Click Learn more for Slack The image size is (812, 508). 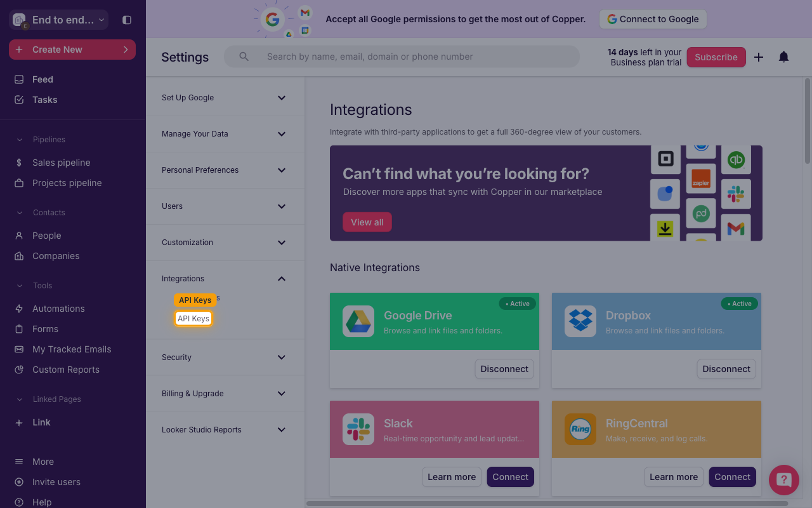[x=452, y=477]
